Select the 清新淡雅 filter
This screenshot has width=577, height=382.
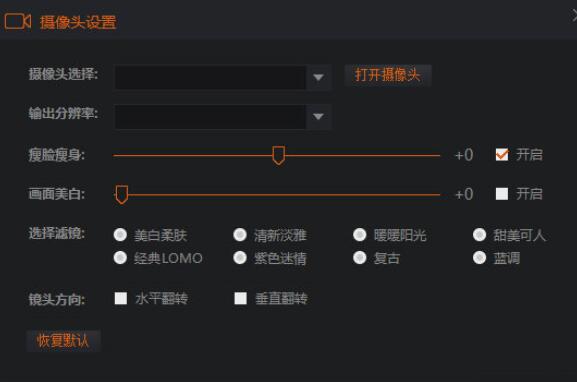click(240, 235)
